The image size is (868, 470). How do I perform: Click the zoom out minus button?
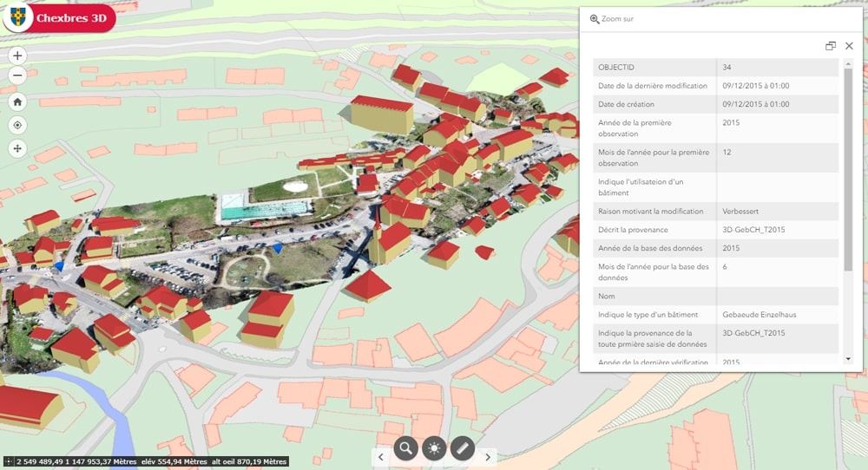point(17,75)
